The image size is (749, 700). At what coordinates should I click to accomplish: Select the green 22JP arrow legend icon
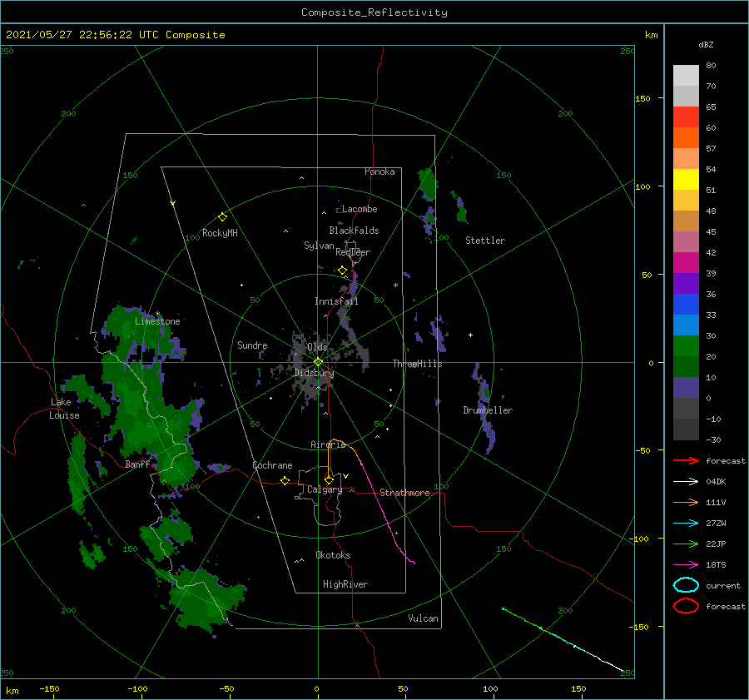[686, 544]
